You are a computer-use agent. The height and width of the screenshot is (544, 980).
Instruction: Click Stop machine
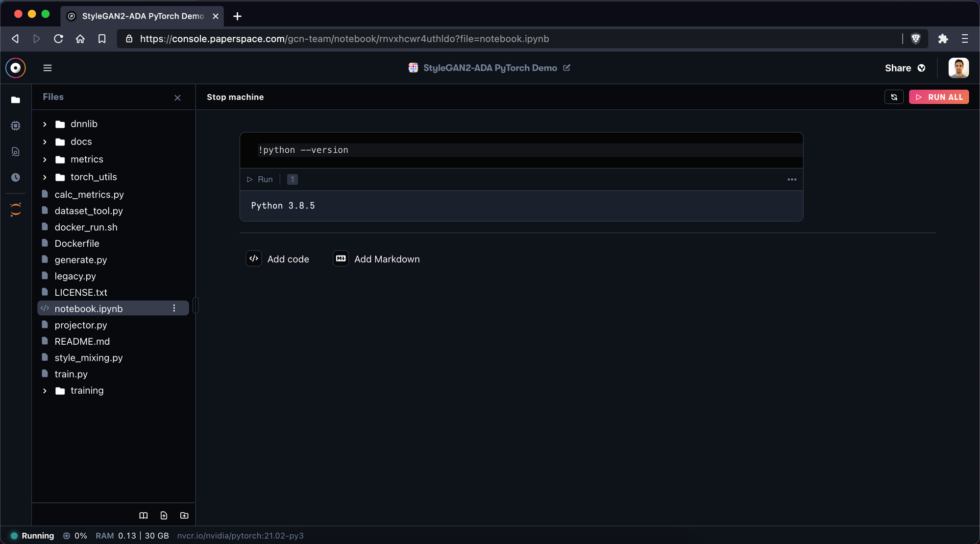235,97
